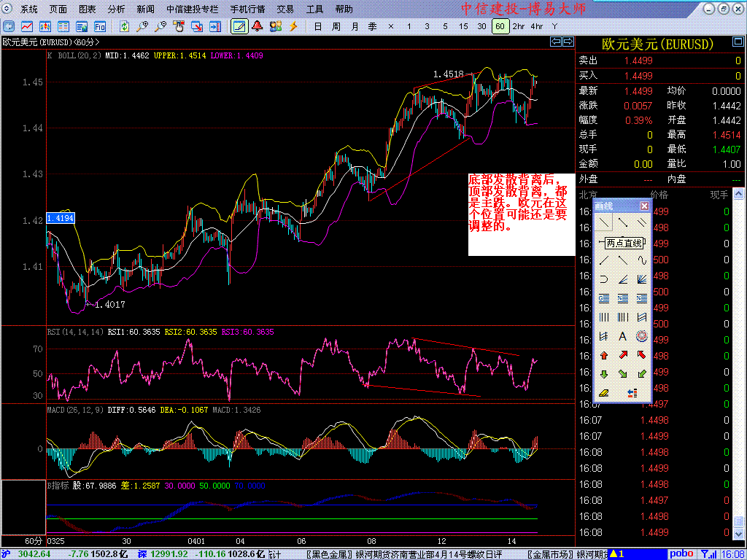This screenshot has height=560, width=747.
Task: Click the two people users icon
Action: (x=275, y=27)
